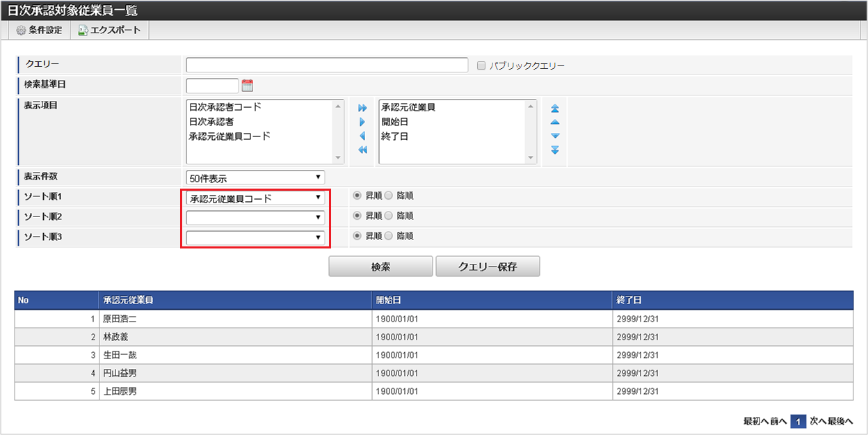The image size is (868, 435).
Task: Move selected item to bottom icon
Action: (554, 150)
